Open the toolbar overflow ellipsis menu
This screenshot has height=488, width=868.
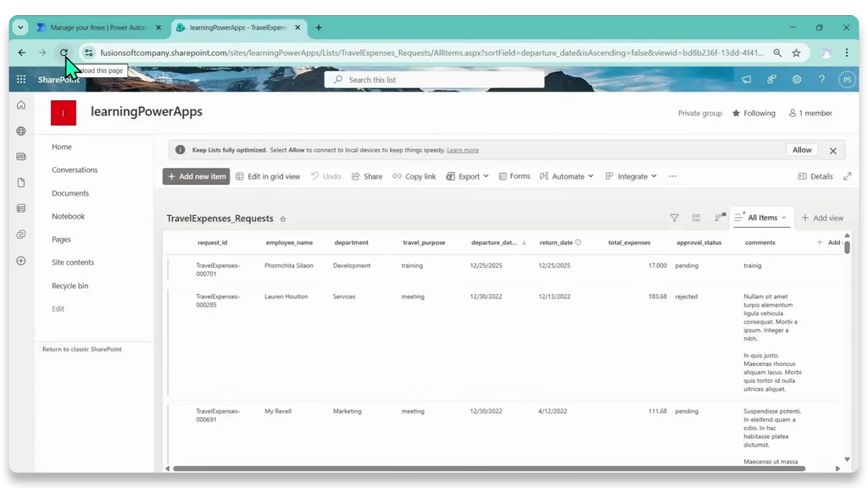[x=672, y=176]
